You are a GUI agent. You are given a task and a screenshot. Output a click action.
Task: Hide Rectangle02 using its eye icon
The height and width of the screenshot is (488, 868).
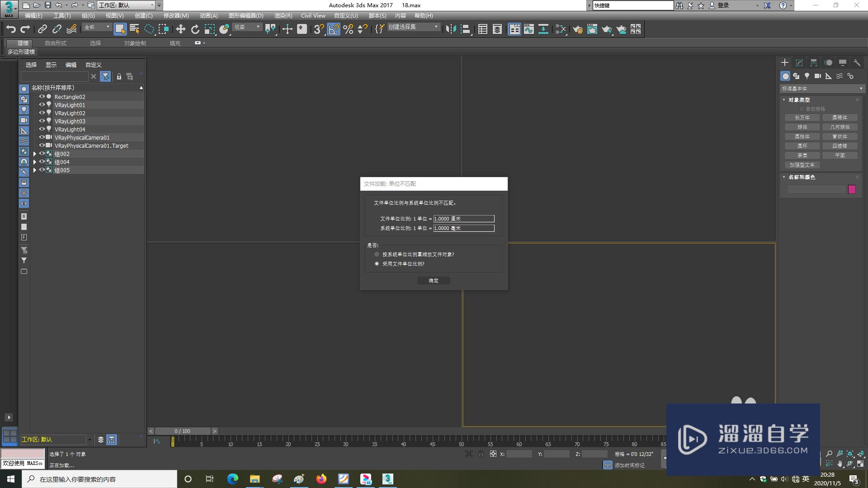[x=42, y=97]
